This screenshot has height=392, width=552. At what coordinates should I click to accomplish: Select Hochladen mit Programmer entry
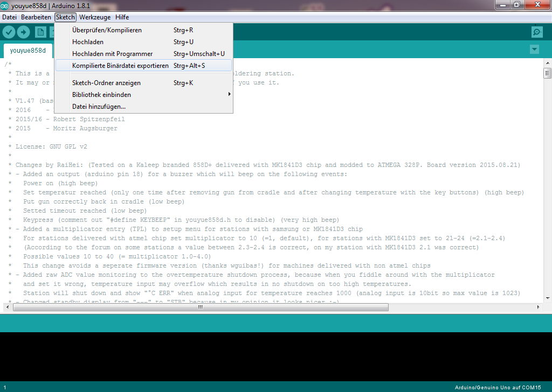[143, 54]
